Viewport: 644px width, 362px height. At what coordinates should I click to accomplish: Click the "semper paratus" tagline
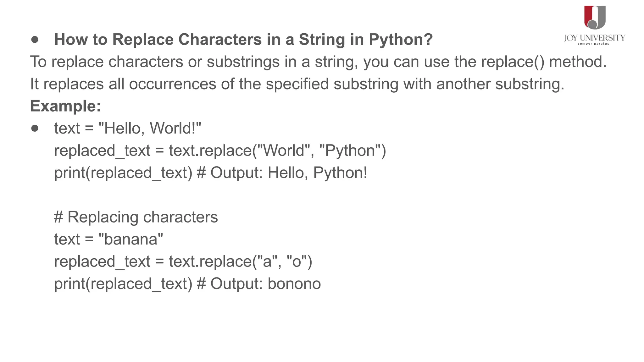tap(593, 44)
